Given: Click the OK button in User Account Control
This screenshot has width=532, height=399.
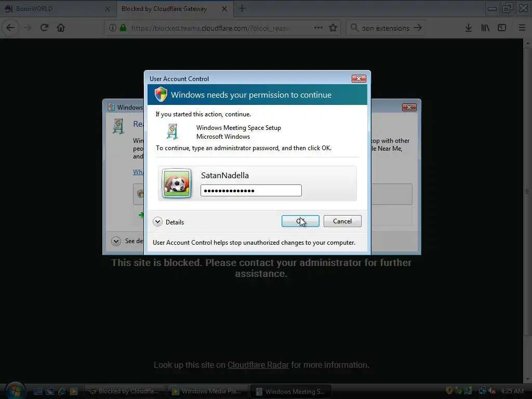Looking at the screenshot, I should (x=300, y=221).
